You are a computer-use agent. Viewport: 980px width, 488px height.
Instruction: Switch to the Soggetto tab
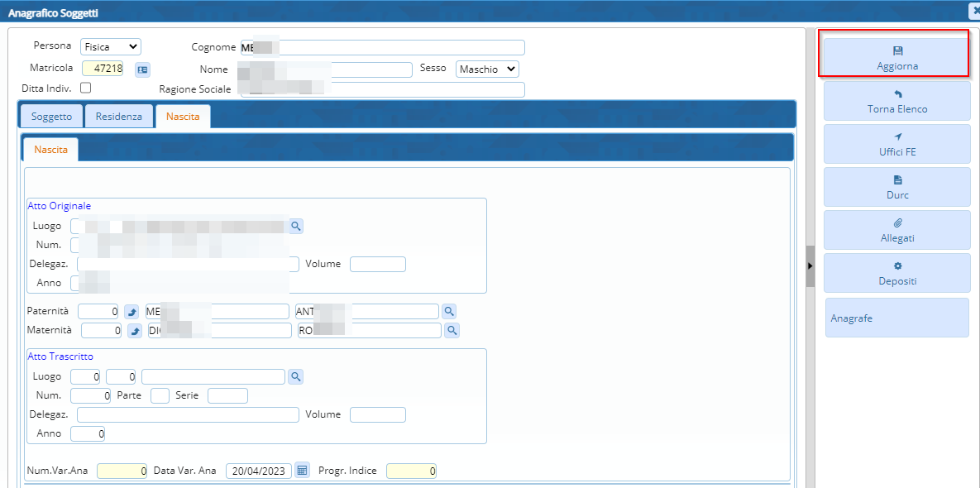[x=51, y=117]
